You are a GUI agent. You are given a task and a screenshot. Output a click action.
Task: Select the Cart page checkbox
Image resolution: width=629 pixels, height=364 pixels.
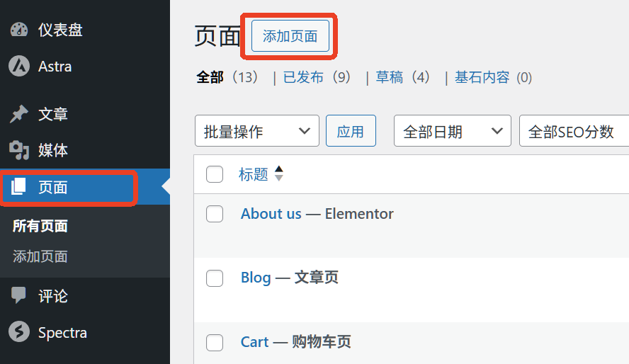pos(215,343)
